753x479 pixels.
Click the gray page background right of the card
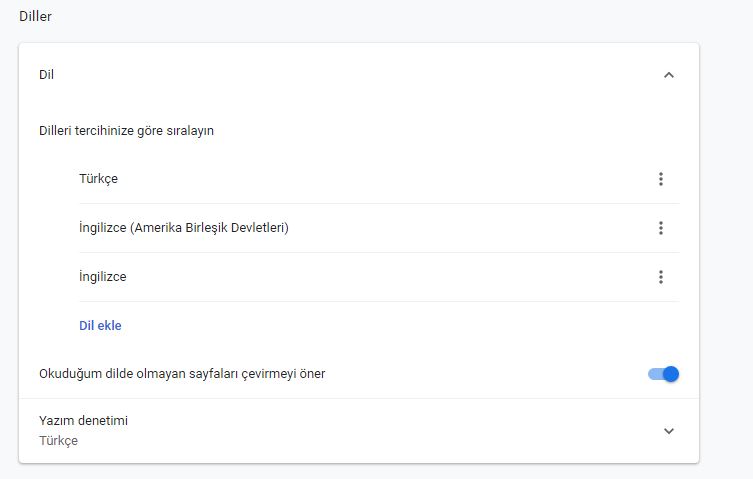coord(726,250)
